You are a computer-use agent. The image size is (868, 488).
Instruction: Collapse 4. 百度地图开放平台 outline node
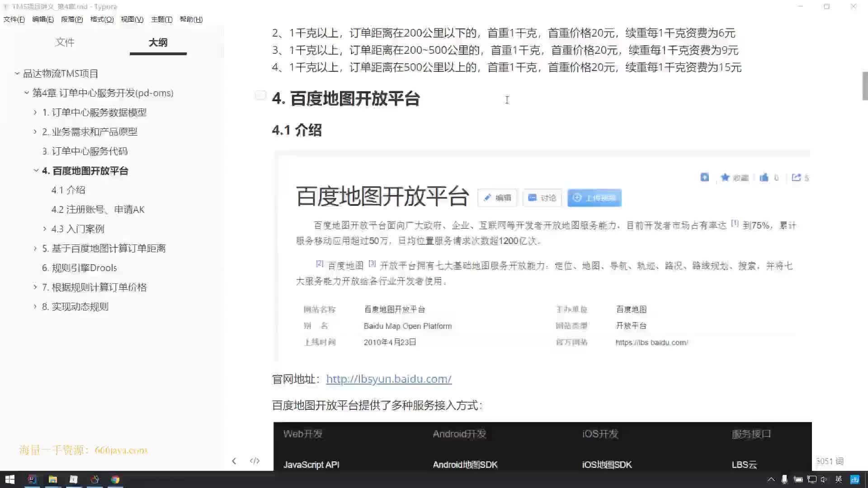click(36, 170)
